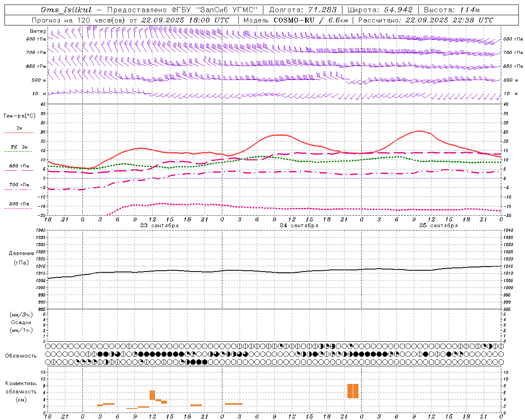This screenshot has width=525, height=420.
Task: Click the "23 сентября" date label
Action: (159, 226)
